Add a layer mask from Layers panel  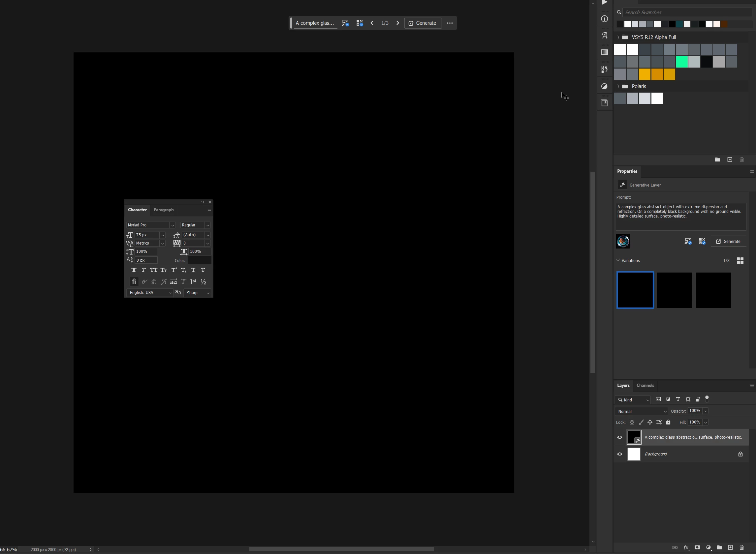pyautogui.click(x=697, y=548)
